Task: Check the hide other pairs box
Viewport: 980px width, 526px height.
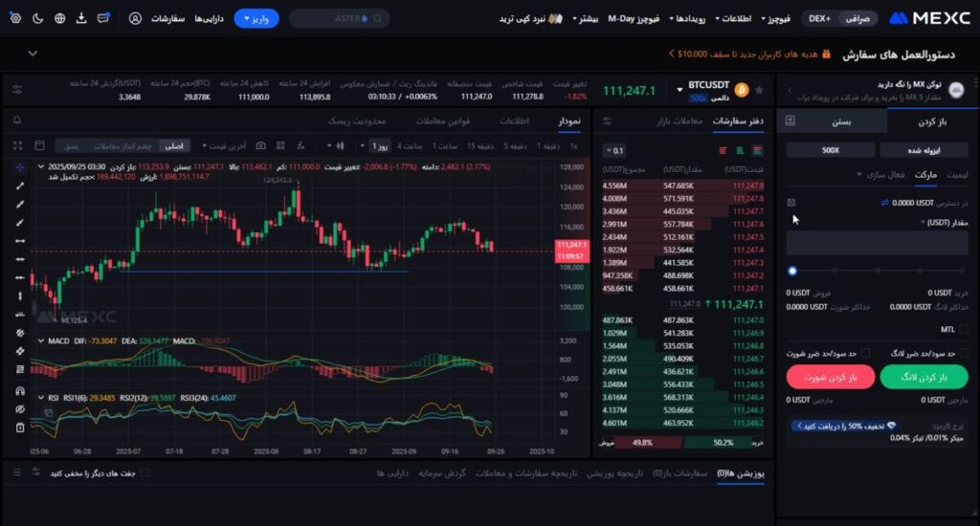Action: pyautogui.click(x=145, y=472)
